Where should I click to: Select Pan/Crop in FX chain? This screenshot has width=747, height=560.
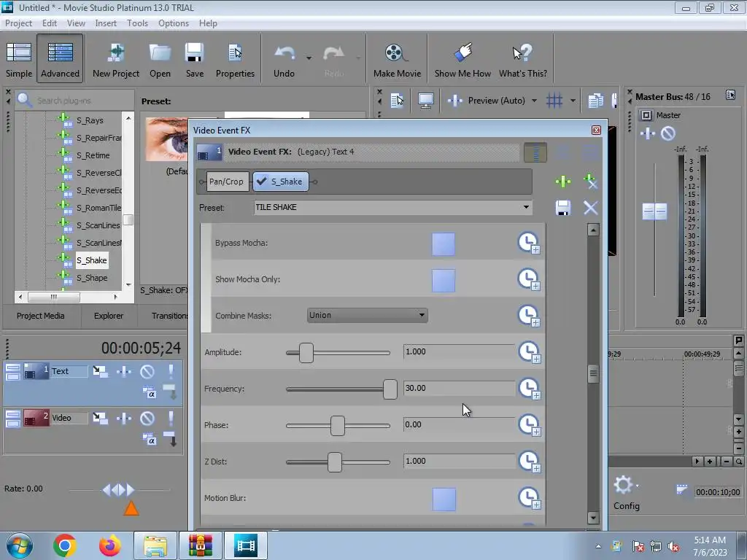click(x=226, y=182)
